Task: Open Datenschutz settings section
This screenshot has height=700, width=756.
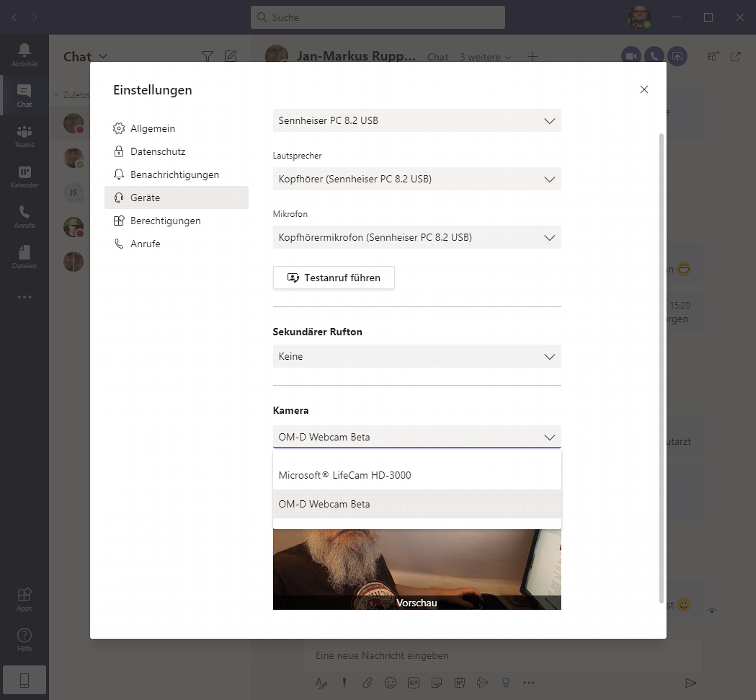Action: coord(158,152)
